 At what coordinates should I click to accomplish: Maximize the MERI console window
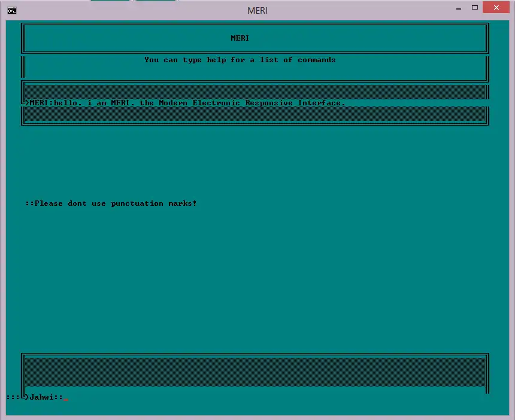coord(475,8)
